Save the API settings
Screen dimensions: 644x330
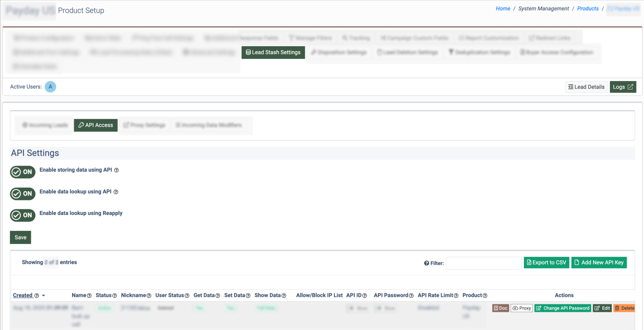pyautogui.click(x=21, y=237)
